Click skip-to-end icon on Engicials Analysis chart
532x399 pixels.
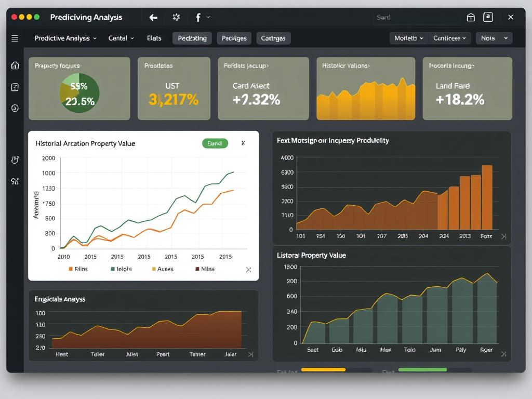click(250, 354)
